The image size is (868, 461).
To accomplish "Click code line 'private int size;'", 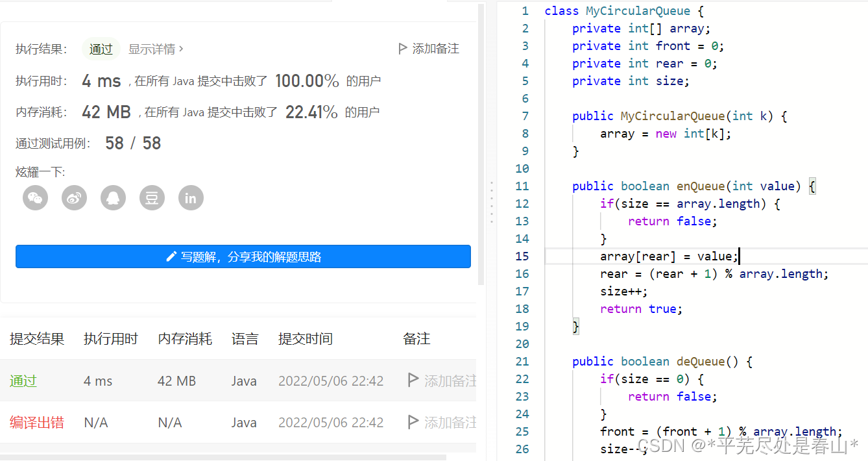I will (x=631, y=81).
